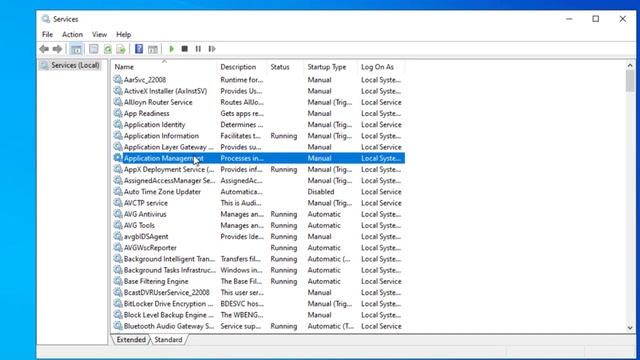Sort by the Name column header

(x=164, y=67)
